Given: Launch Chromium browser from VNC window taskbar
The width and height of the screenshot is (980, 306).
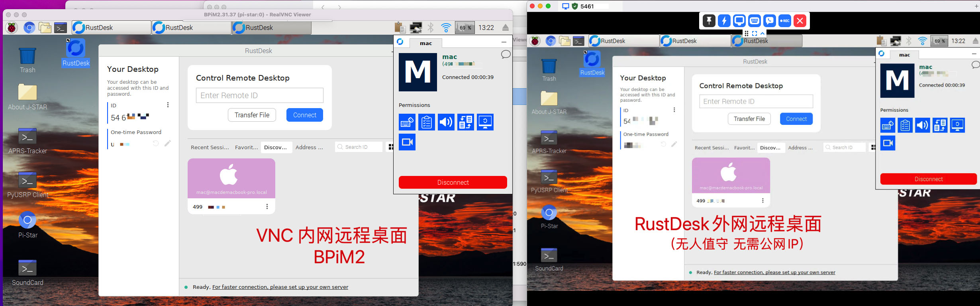Looking at the screenshot, I should pos(29,28).
